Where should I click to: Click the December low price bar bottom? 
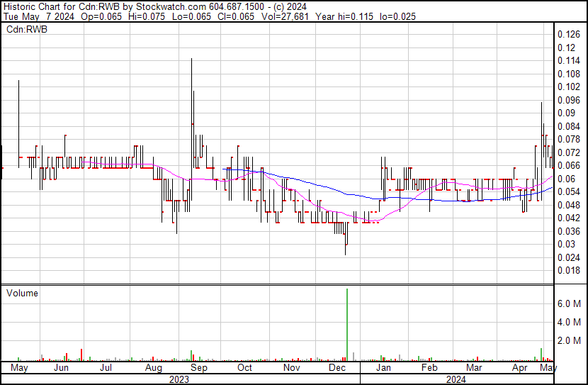tap(346, 254)
